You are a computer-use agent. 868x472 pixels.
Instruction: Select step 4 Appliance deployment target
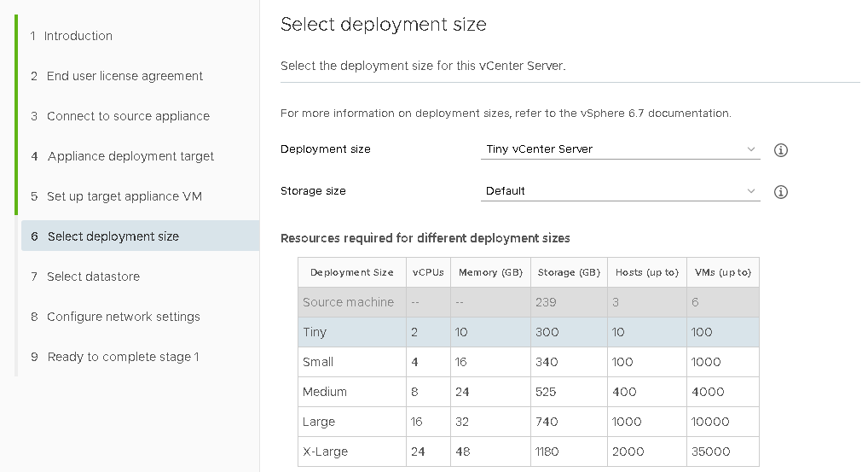(130, 156)
